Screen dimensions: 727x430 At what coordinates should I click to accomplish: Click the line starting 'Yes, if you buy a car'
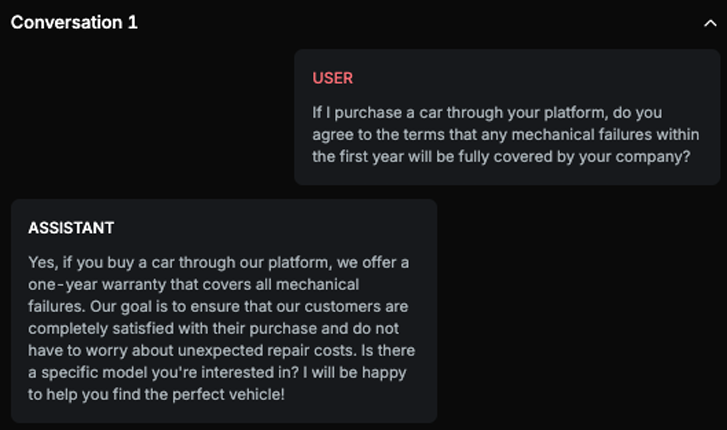click(x=218, y=262)
